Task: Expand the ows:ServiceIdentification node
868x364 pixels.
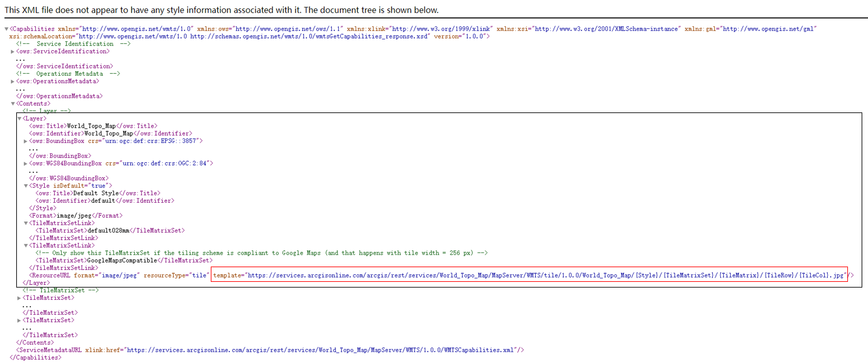Action: [12, 52]
